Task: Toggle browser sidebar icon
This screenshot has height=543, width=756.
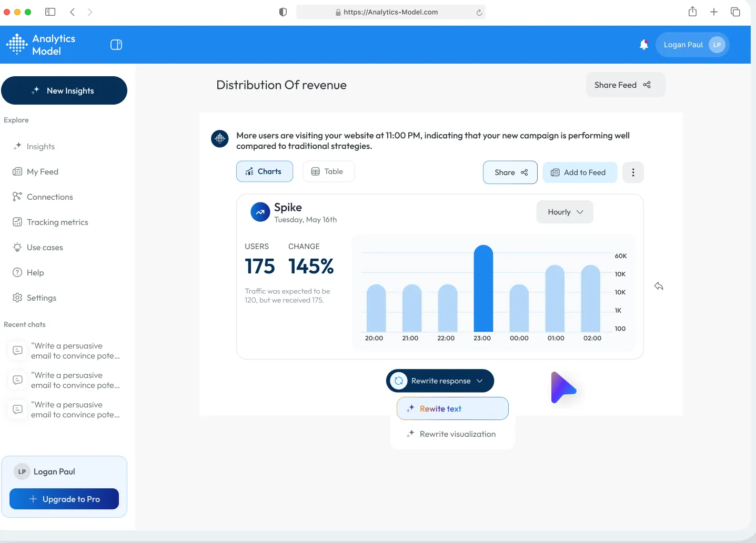Action: (51, 12)
